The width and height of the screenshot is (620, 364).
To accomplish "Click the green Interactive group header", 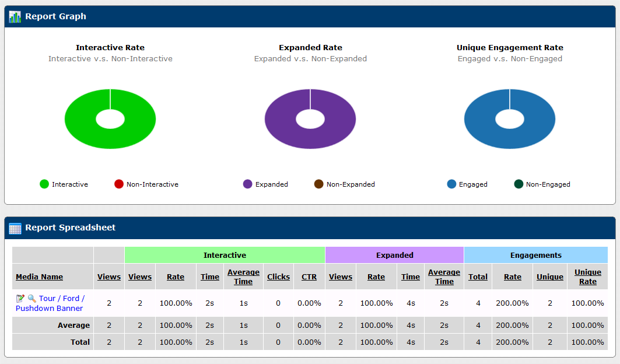I will coord(225,255).
